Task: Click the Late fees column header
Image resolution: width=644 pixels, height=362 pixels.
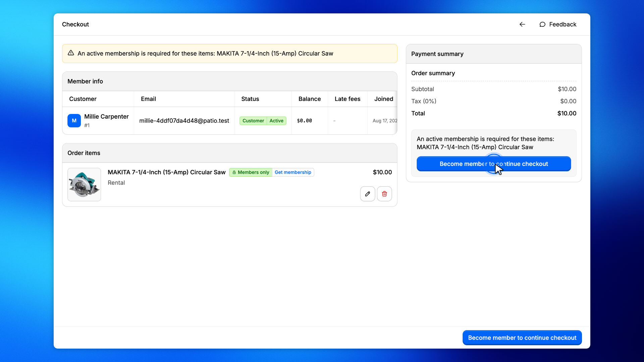Action: pyautogui.click(x=347, y=99)
